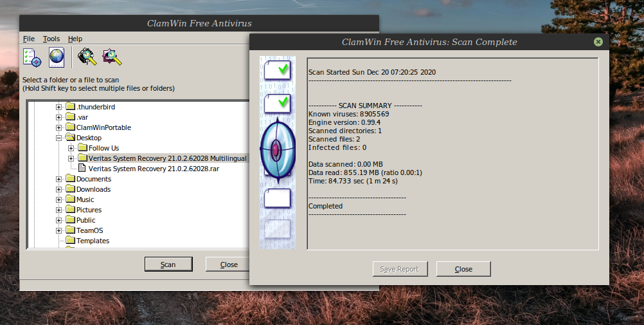The width and height of the screenshot is (644, 325).
Task: Open the Help menu
Action: [75, 39]
